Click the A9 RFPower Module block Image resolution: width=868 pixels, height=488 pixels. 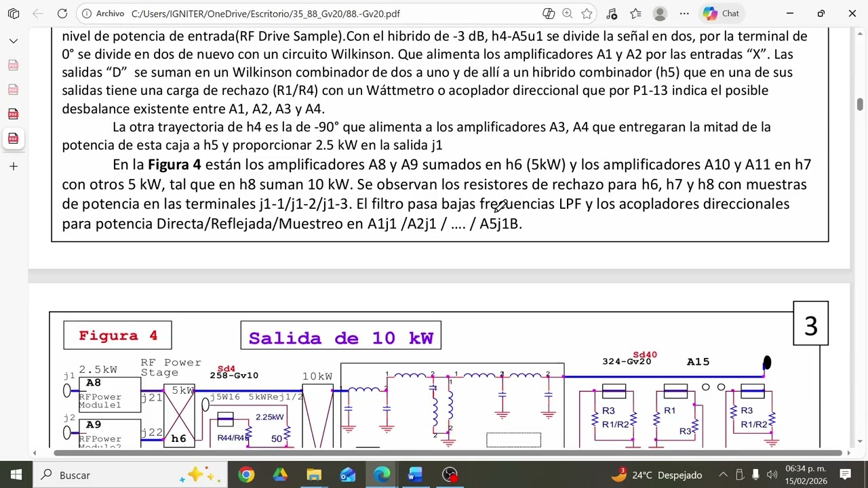(x=109, y=432)
